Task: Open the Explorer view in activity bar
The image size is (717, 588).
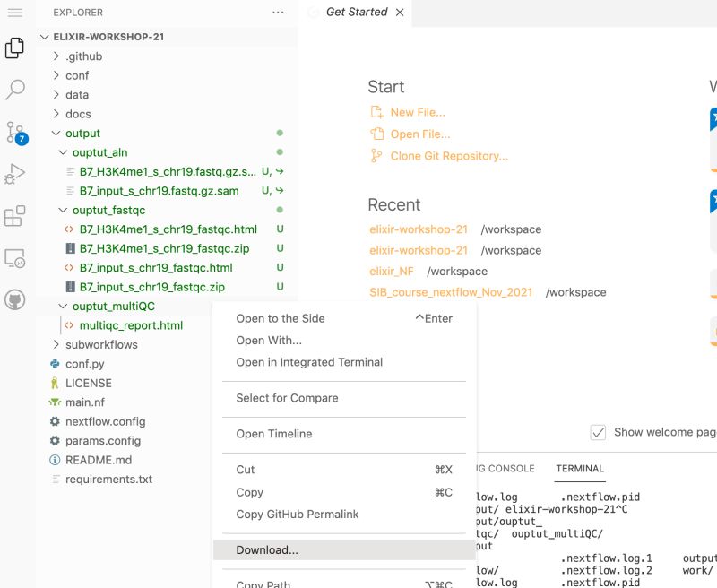Action: point(14,48)
